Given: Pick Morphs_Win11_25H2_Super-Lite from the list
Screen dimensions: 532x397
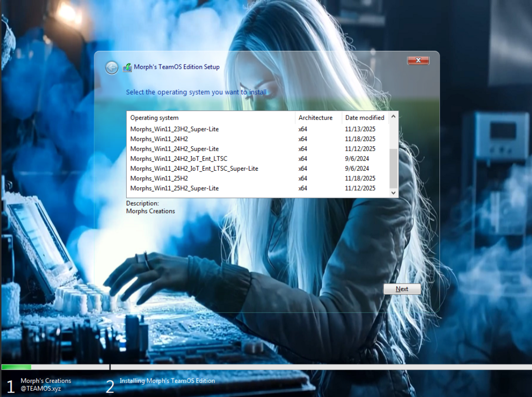Looking at the screenshot, I should coord(258,188).
